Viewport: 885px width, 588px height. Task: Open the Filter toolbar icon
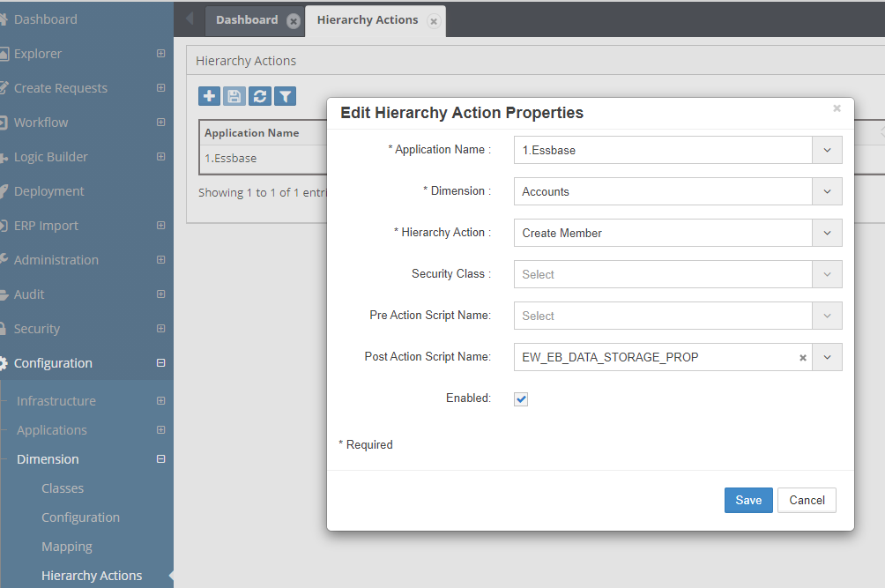tap(284, 95)
